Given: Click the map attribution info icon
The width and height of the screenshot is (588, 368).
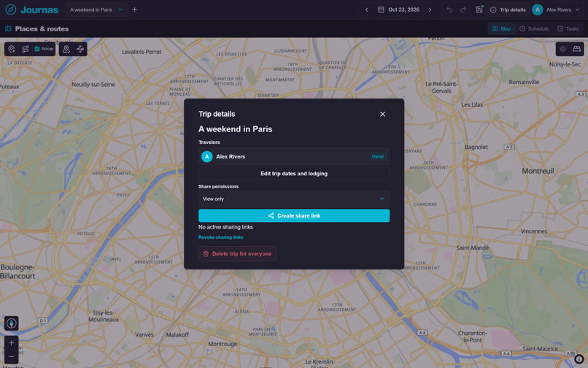Looking at the screenshot, I should click(579, 359).
